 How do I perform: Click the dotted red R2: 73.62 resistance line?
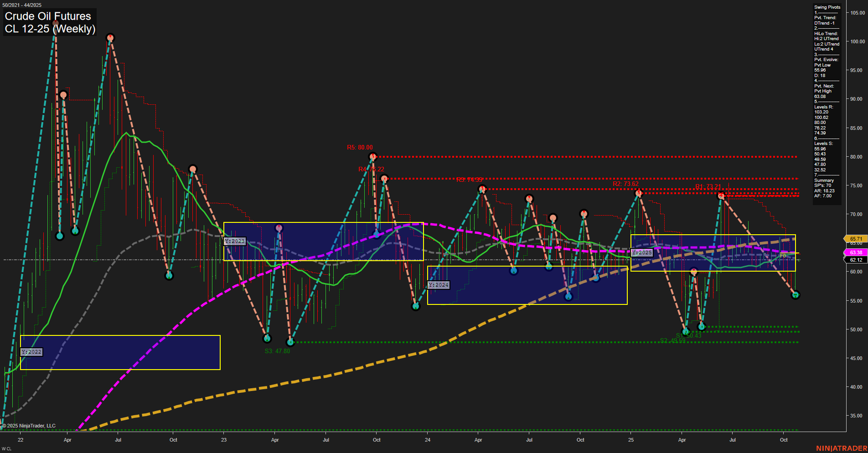[x=684, y=188]
